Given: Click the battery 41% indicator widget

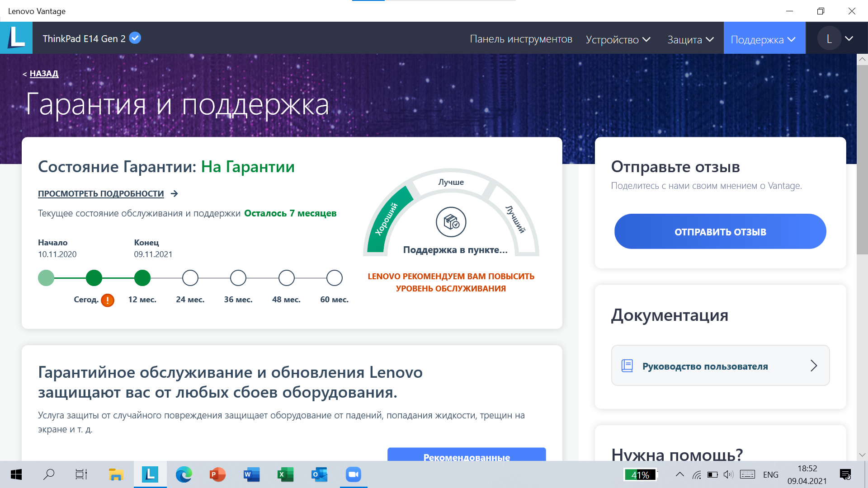Looking at the screenshot, I should 640,475.
